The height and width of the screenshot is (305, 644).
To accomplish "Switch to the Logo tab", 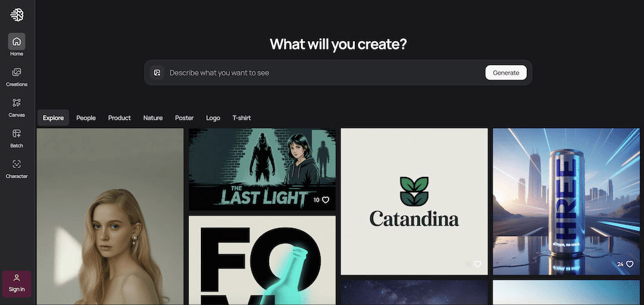I will pos(213,118).
